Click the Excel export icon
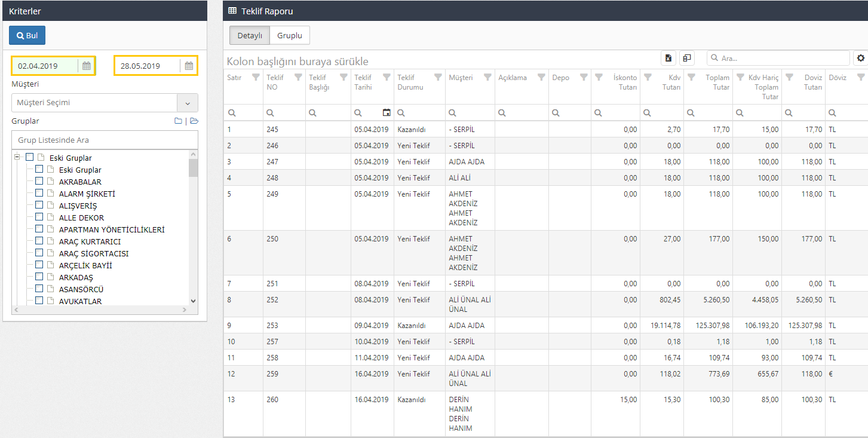Image resolution: width=868 pixels, height=438 pixels. 668,58
